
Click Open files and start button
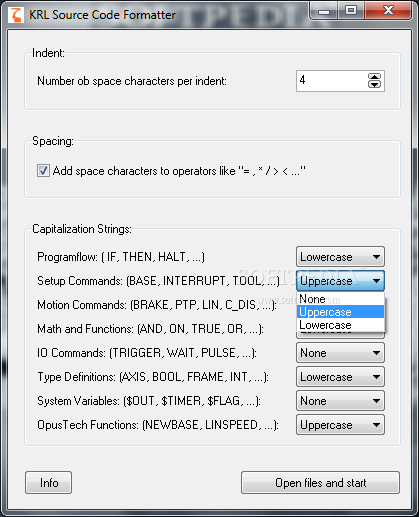click(x=320, y=483)
